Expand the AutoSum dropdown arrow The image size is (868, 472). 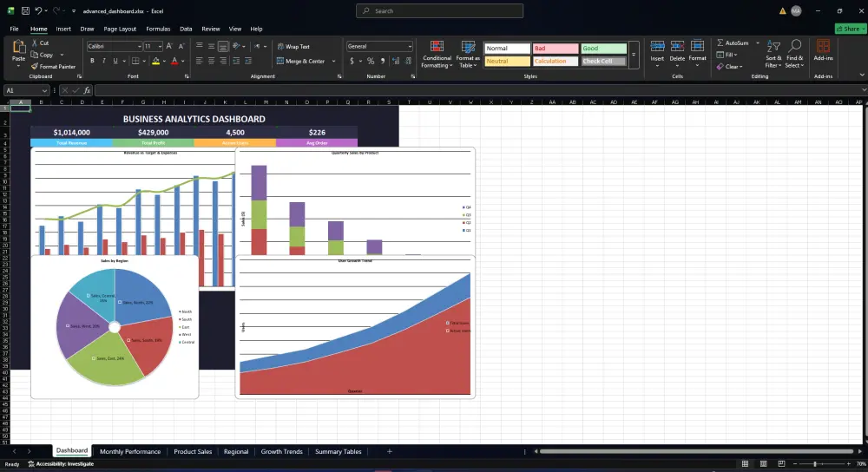tap(757, 43)
